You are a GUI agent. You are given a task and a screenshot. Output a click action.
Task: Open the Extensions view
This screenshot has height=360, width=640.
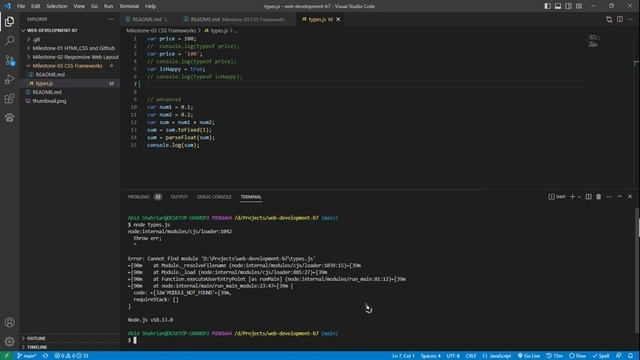coord(9,98)
